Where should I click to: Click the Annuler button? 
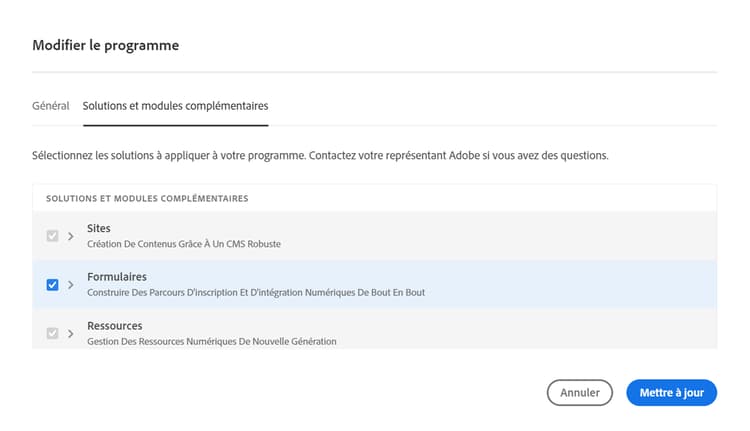(580, 393)
